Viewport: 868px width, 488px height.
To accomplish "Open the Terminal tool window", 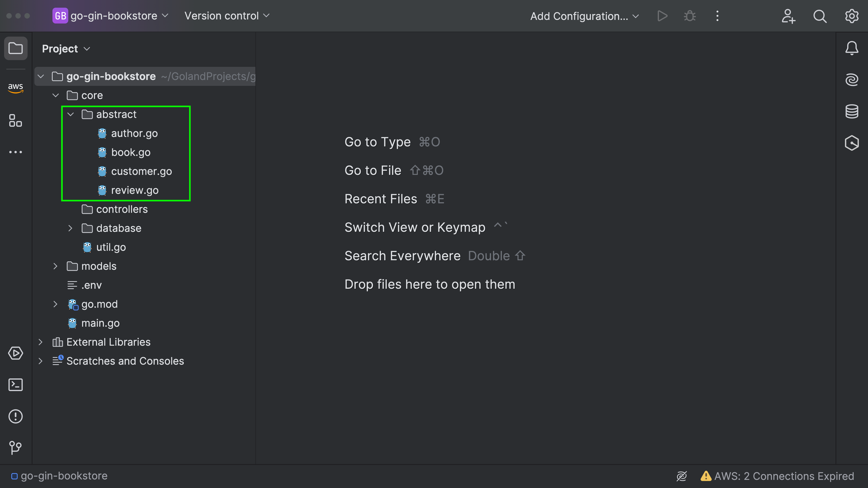I will (16, 385).
